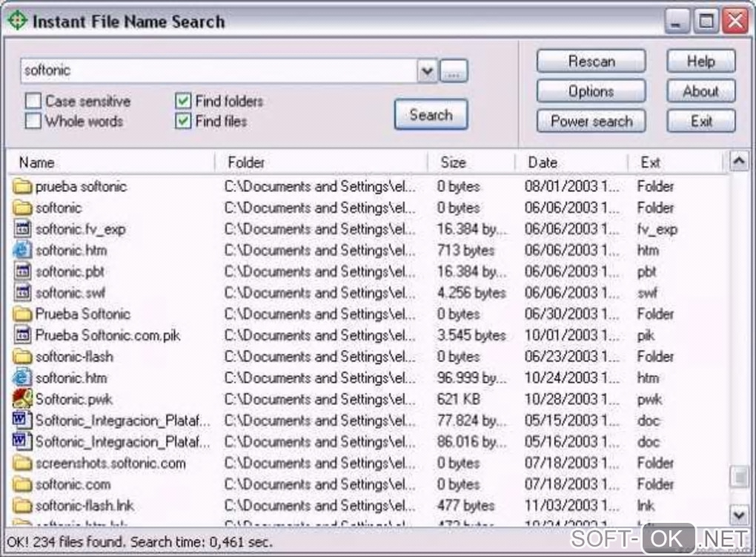The width and height of the screenshot is (756, 557).
Task: Select the 'softonic-flash' folder name
Action: coord(74,356)
